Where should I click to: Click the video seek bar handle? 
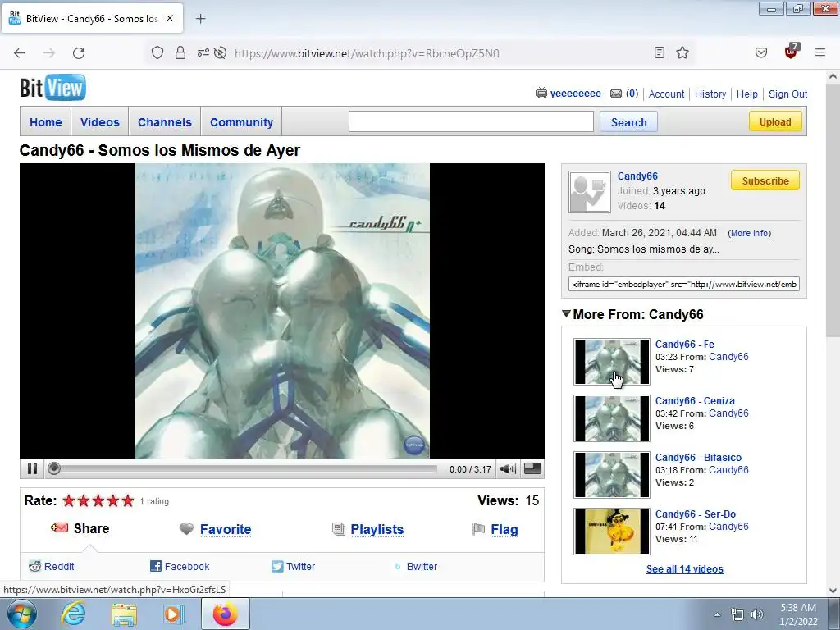click(x=53, y=468)
